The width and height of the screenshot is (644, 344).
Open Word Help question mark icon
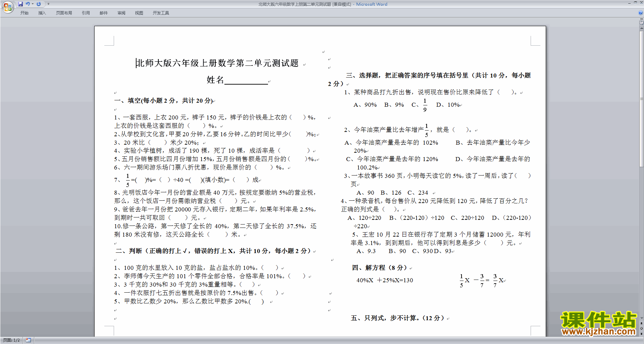click(641, 13)
